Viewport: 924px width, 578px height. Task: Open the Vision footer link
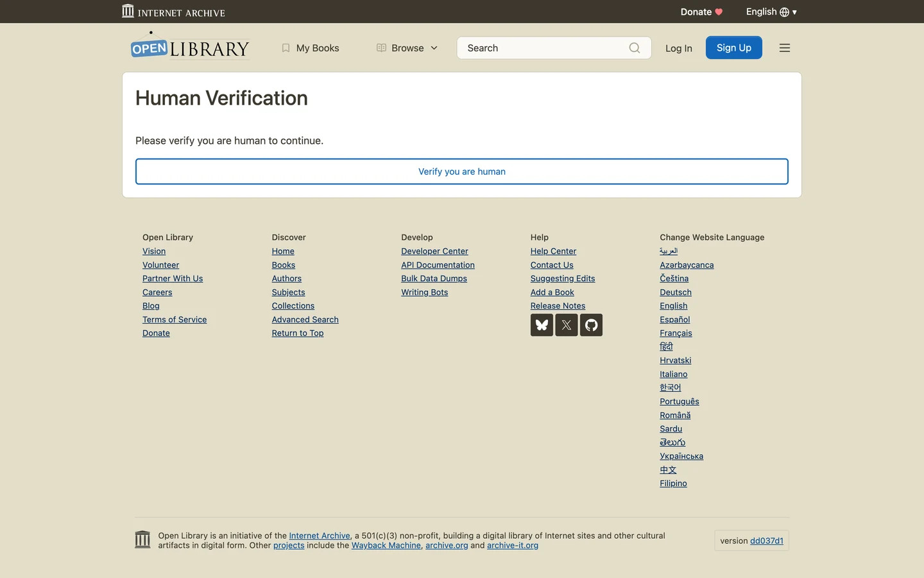tap(154, 251)
